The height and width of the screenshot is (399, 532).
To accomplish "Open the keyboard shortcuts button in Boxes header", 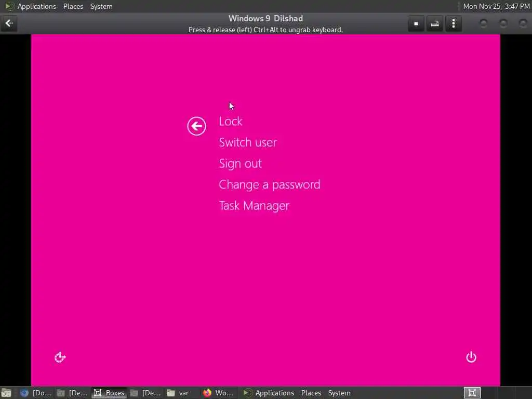I will click(x=435, y=23).
